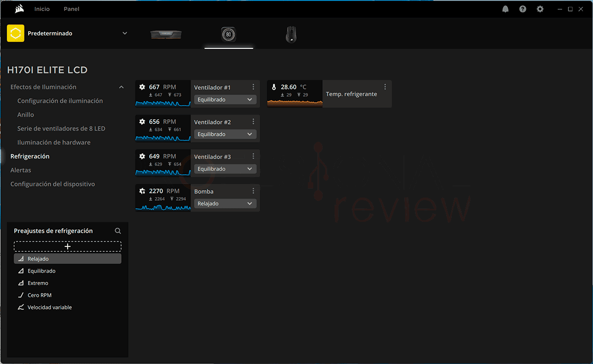593x364 pixels.
Task: Click the fan icon beside 649 RPM
Action: coord(142,156)
